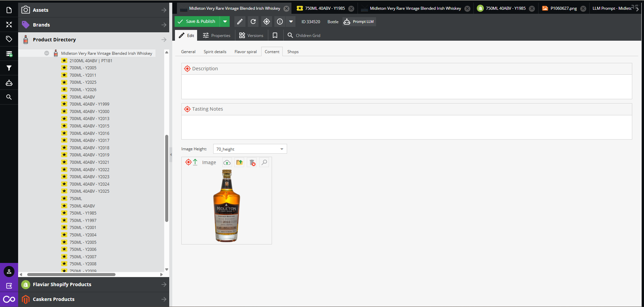Open the Image Height combo box
This screenshot has width=644, height=307.
(250, 149)
